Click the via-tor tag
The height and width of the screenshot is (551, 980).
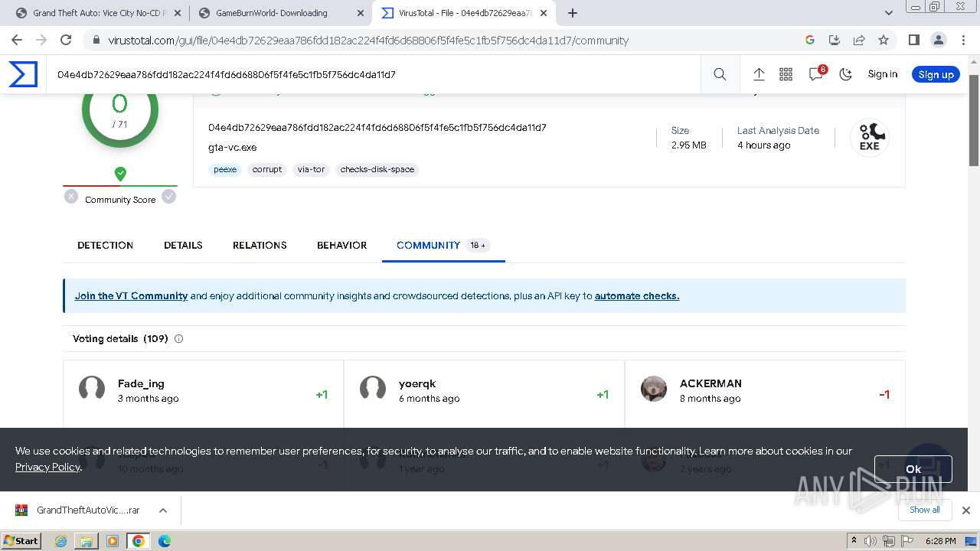[312, 170]
